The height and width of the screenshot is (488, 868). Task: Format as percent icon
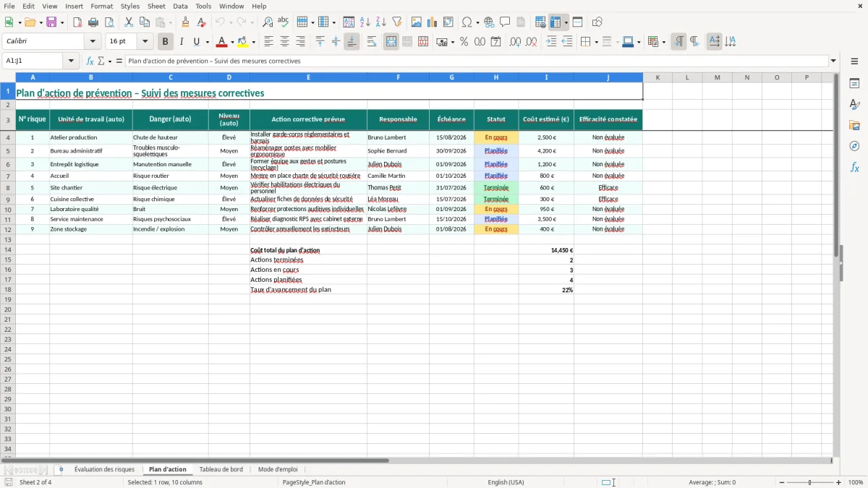(464, 42)
